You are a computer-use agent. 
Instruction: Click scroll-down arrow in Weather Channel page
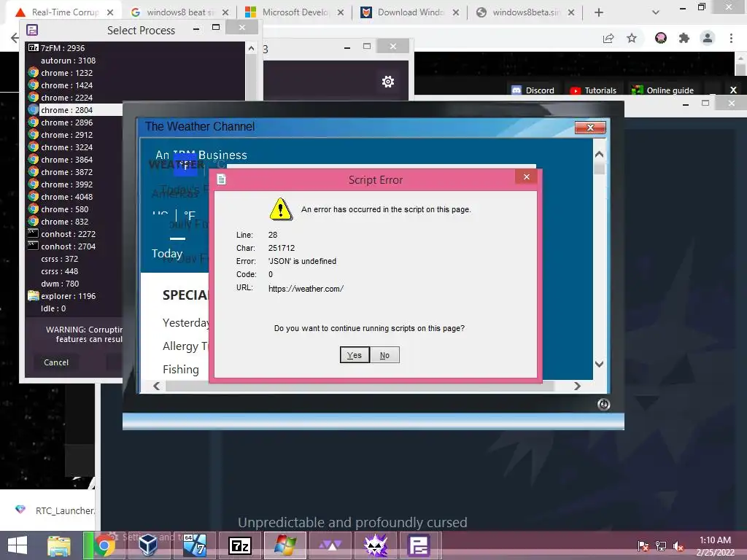(600, 364)
